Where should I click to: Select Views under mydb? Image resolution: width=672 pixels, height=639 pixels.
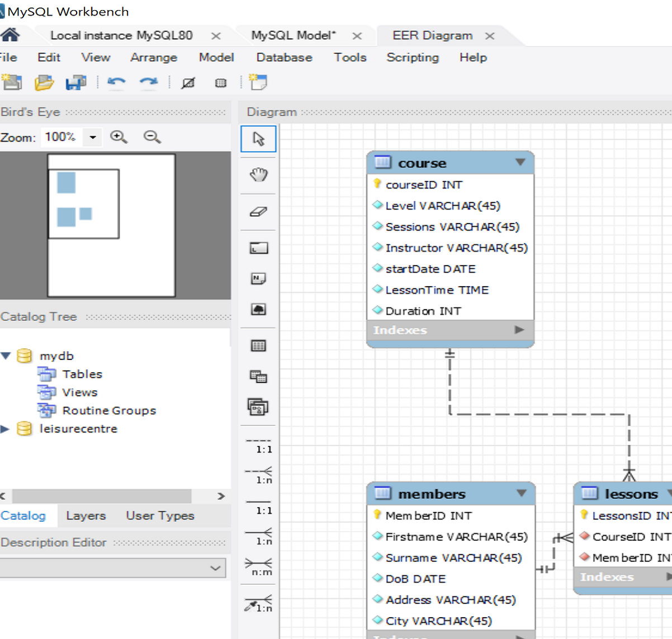[80, 392]
